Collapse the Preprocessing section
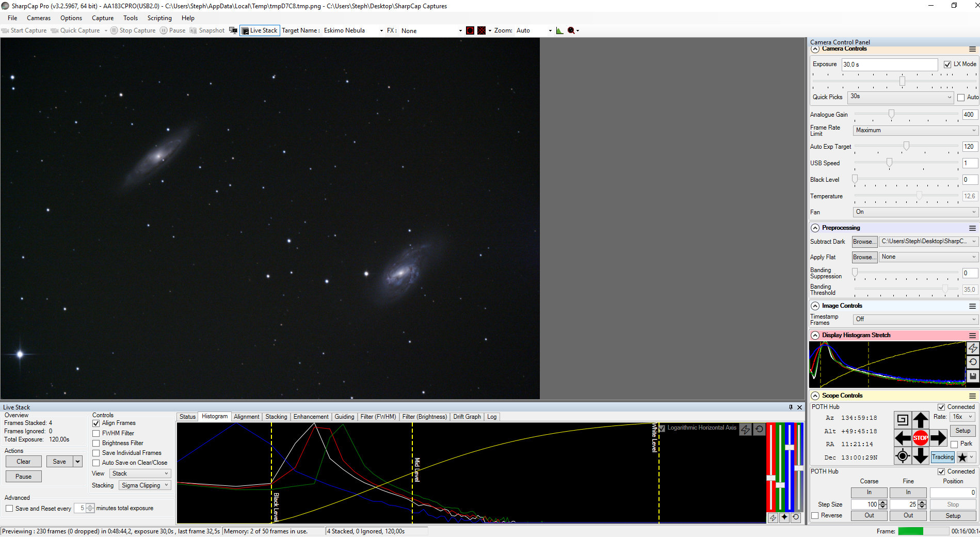The width and height of the screenshot is (980, 537). pyautogui.click(x=815, y=228)
